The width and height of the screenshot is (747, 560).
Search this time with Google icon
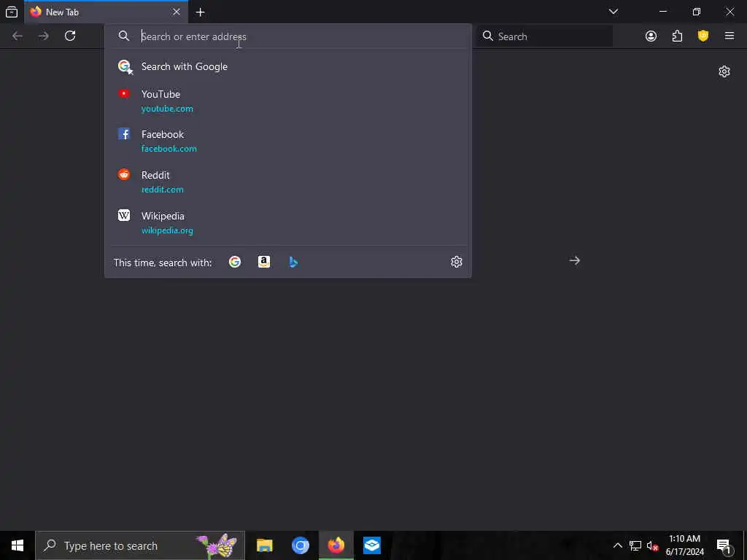234,262
